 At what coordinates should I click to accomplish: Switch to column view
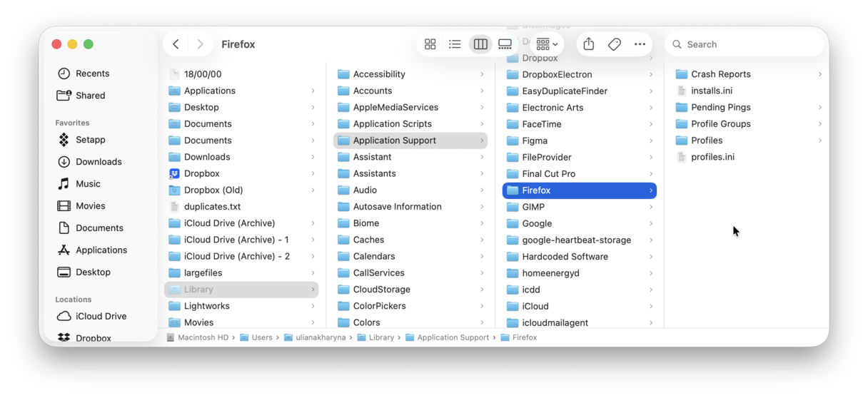click(x=480, y=44)
